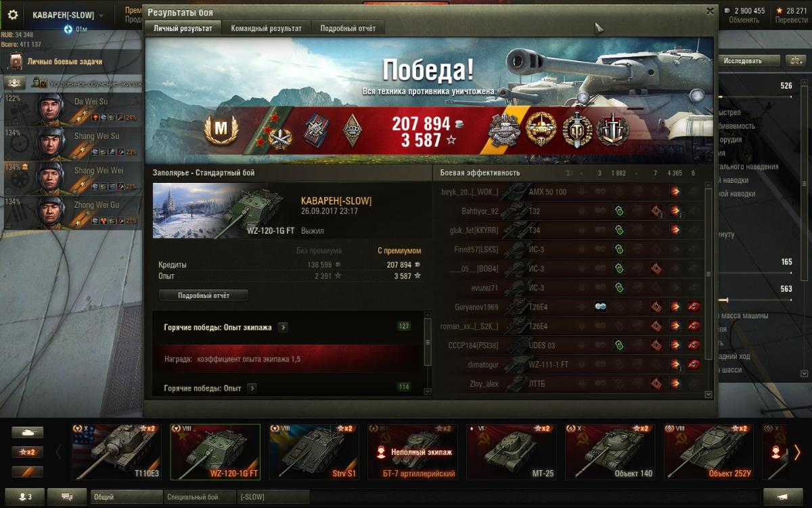
Task: Click the Исследовать research button
Action: (x=743, y=60)
